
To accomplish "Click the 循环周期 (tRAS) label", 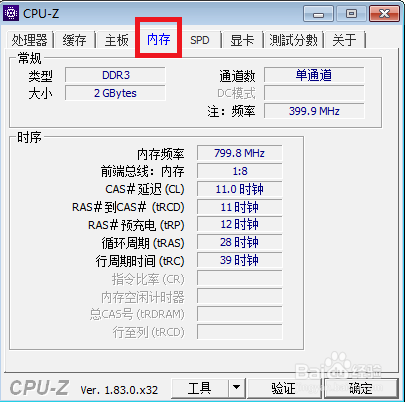I will point(143,243).
